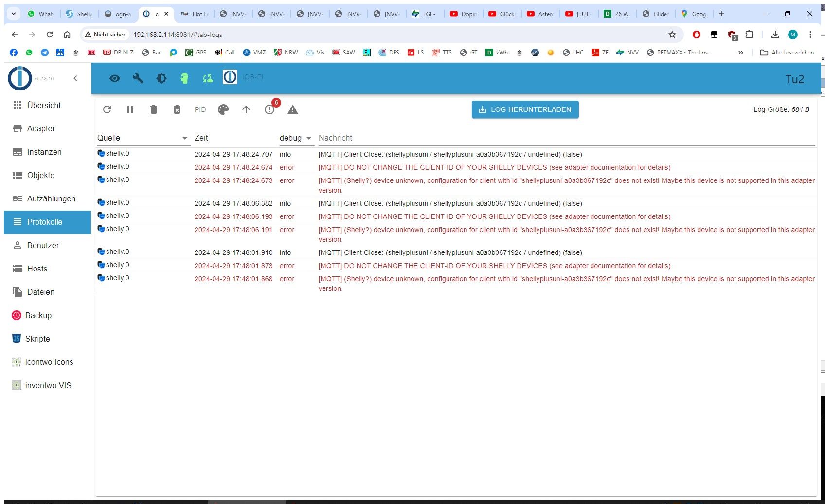
Task: Open DB NLZ bookmark
Action: pos(118,53)
